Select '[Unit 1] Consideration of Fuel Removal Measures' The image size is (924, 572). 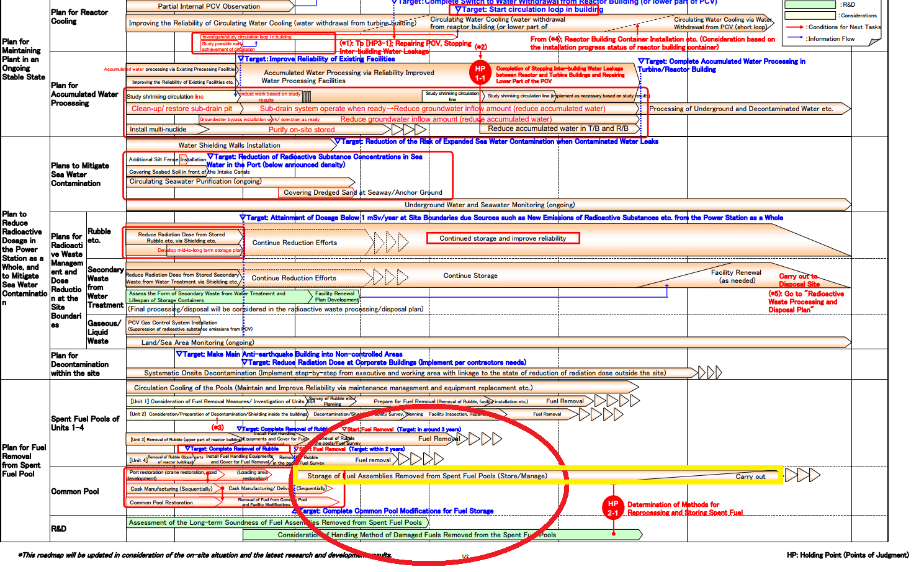(218, 401)
